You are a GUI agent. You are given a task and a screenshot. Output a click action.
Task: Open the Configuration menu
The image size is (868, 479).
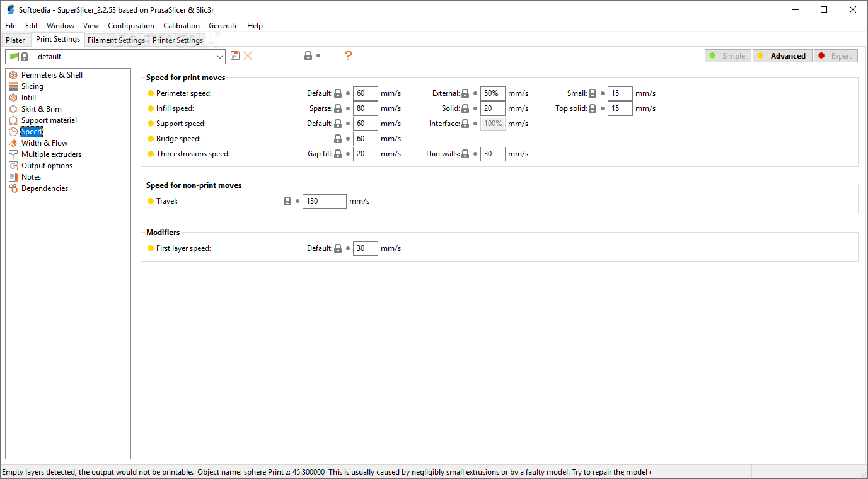(x=131, y=26)
